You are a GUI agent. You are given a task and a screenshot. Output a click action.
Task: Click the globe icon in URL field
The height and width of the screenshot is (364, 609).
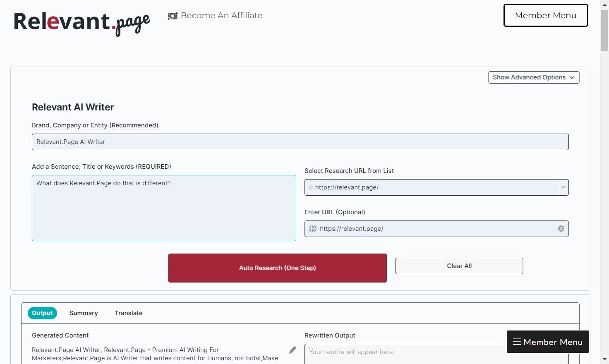(313, 229)
